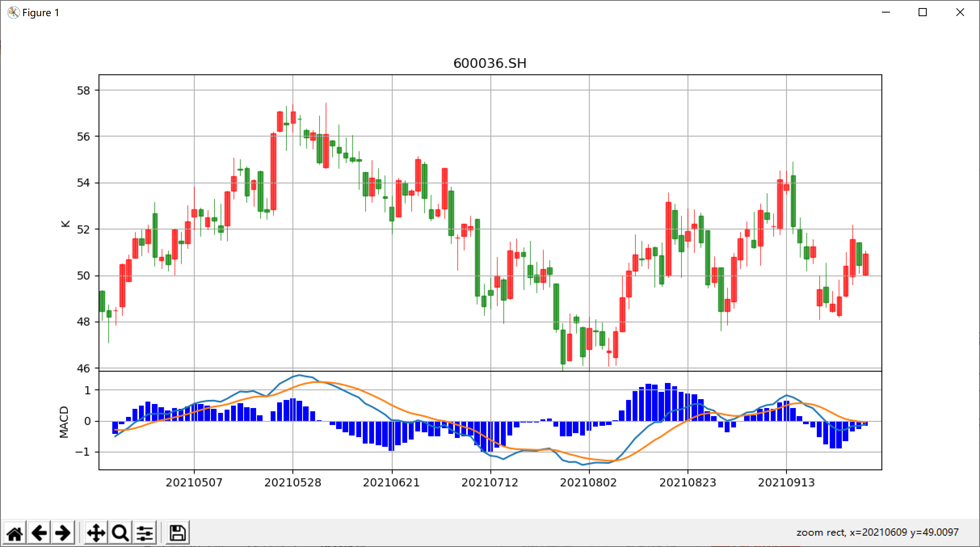Open Configure subplots sliders icon

pos(145,533)
